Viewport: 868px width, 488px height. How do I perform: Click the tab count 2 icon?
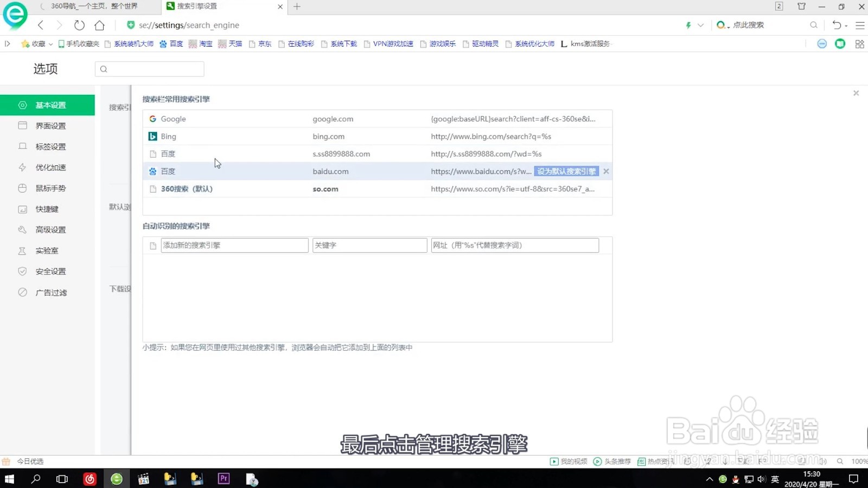pos(779,7)
